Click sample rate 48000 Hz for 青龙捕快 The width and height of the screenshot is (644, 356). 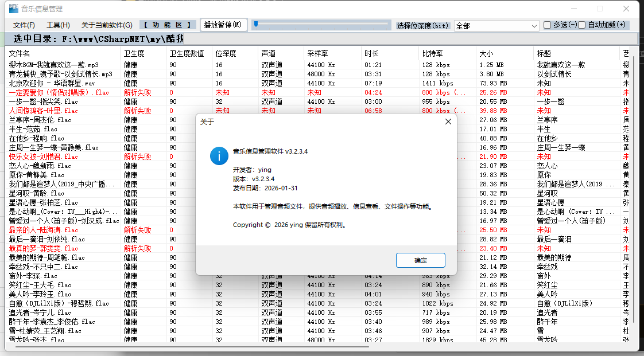tap(321, 74)
